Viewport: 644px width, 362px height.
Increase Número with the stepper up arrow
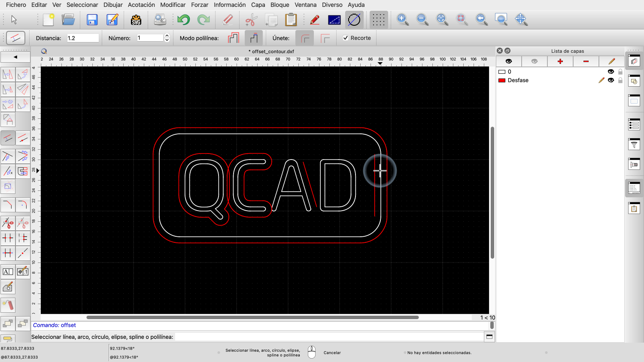point(167,36)
